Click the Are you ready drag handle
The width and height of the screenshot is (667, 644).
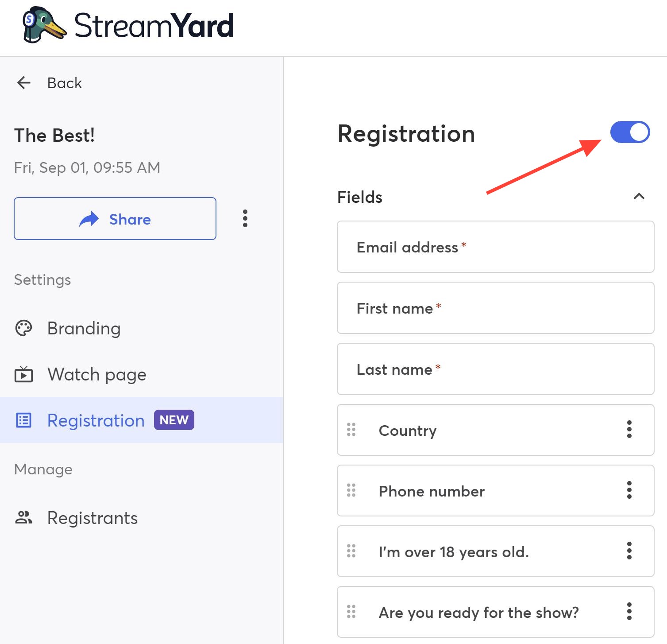(351, 612)
